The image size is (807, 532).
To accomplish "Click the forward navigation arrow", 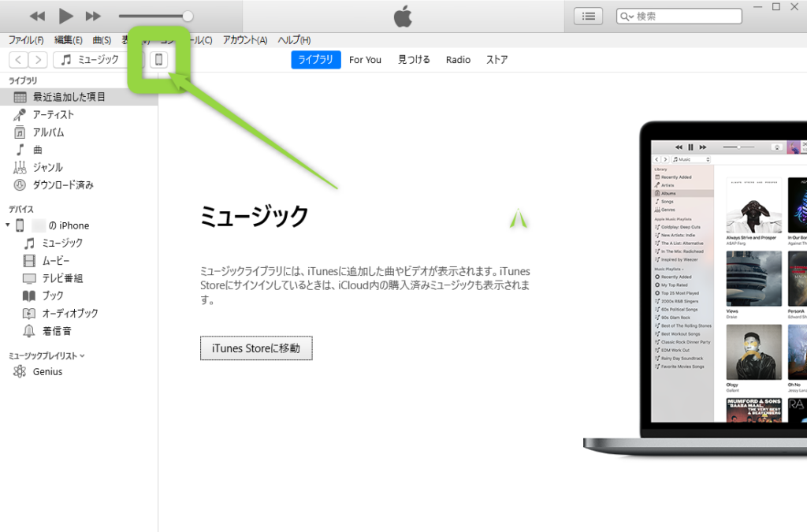I will click(x=38, y=60).
